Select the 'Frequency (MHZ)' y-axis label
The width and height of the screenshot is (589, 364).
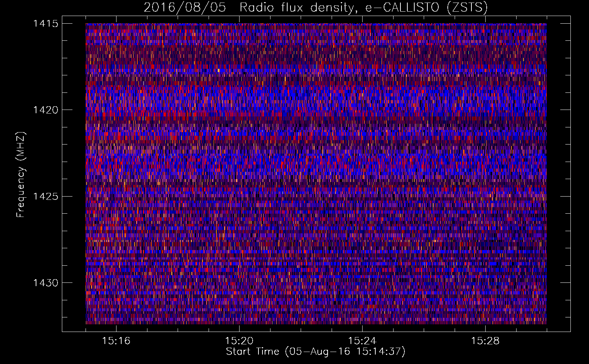(x=21, y=175)
